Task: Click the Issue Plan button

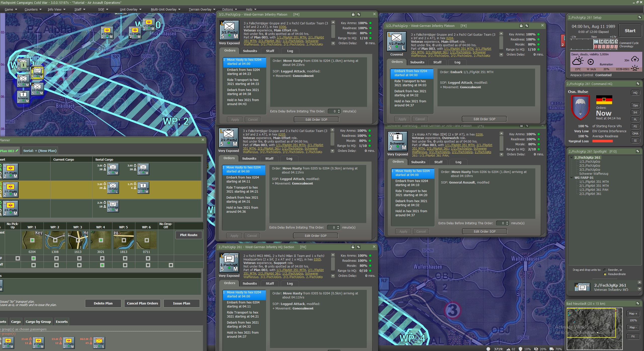Action: (181, 303)
